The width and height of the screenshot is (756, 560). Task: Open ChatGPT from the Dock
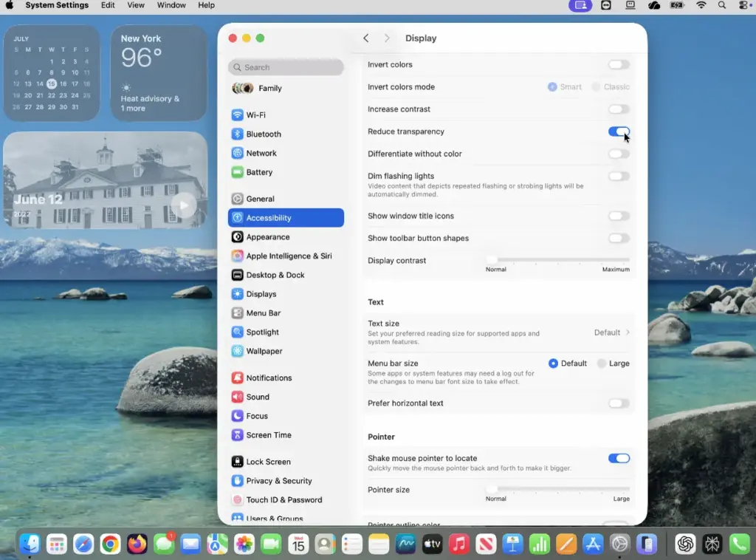[685, 544]
